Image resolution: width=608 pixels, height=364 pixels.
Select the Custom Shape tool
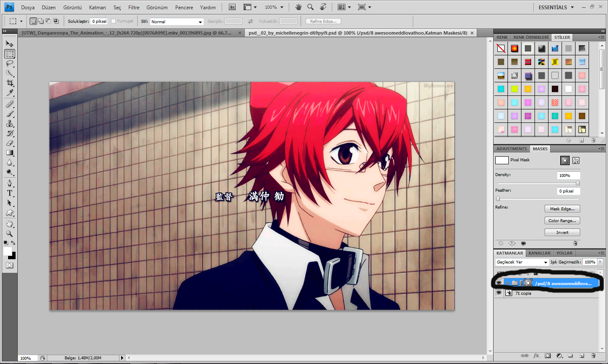(x=10, y=212)
